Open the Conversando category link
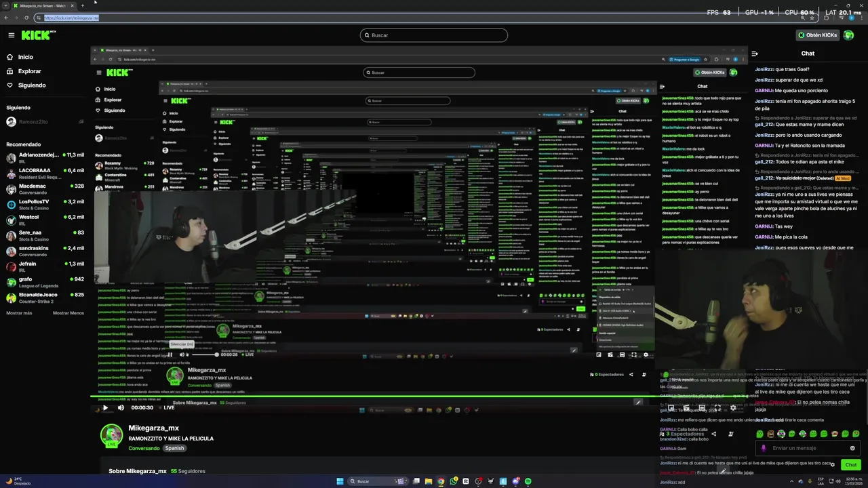The height and width of the screenshot is (488, 868). [144, 448]
